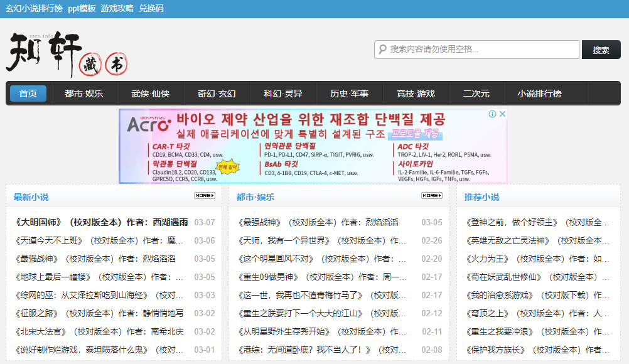Go to the 科幻·灵异 category
This screenshot has height=364, width=629.
(x=283, y=94)
